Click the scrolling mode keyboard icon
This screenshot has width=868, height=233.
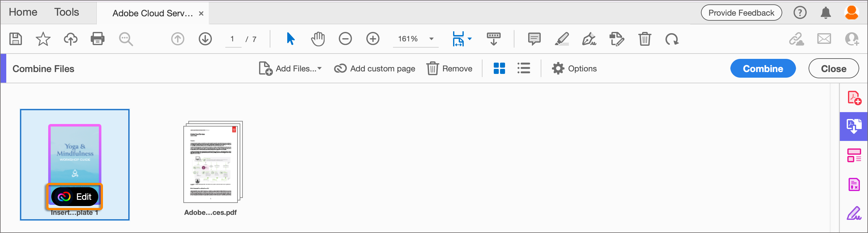coord(494,39)
